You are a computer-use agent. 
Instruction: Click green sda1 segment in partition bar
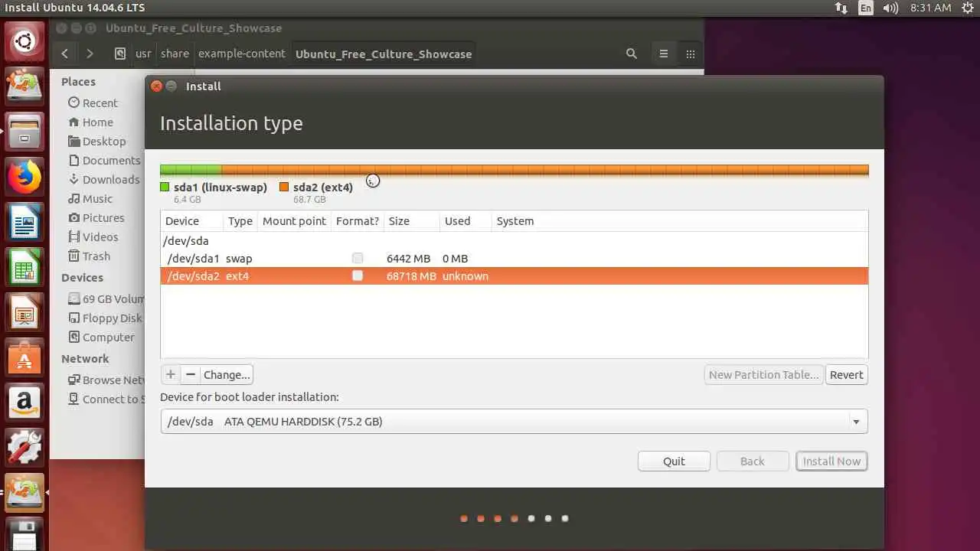(x=191, y=170)
